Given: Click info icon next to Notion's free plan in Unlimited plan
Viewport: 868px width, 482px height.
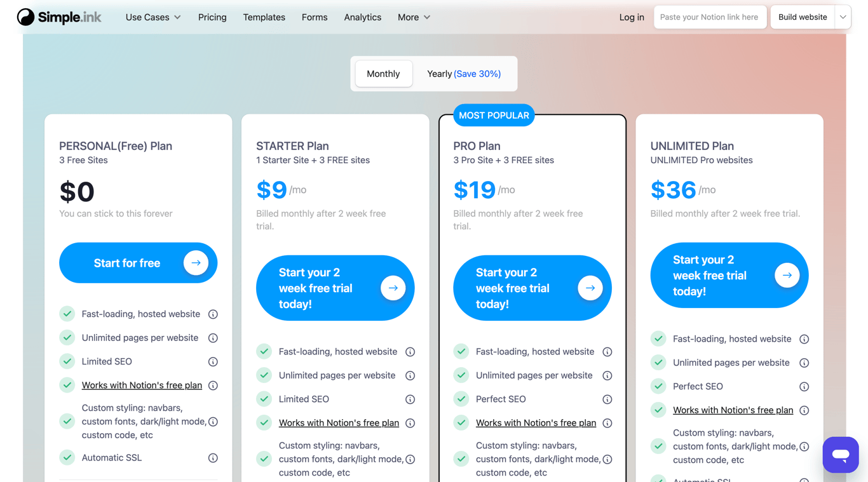Looking at the screenshot, I should 804,411.
